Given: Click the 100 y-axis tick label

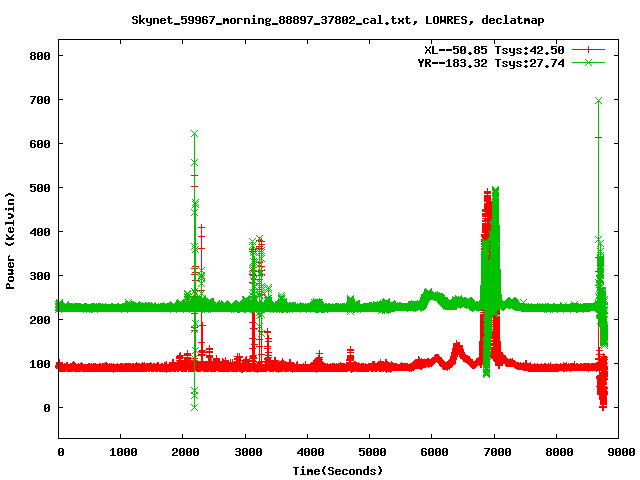Looking at the screenshot, I should coord(40,364).
